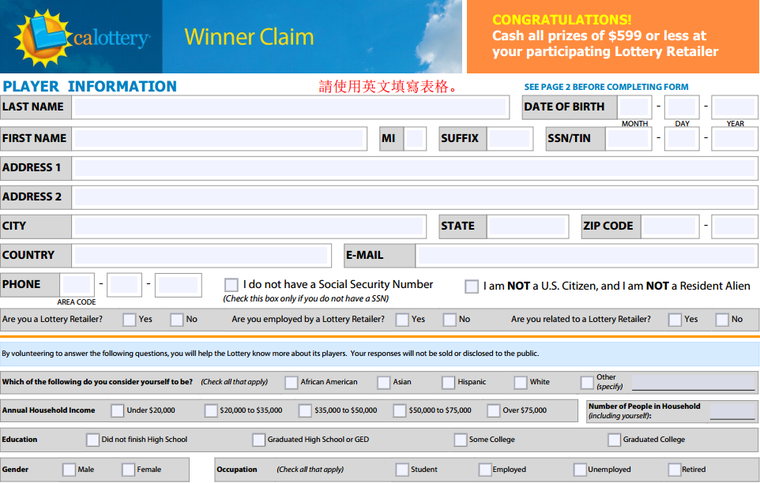
Task: Click the State input field
Action: click(527, 226)
